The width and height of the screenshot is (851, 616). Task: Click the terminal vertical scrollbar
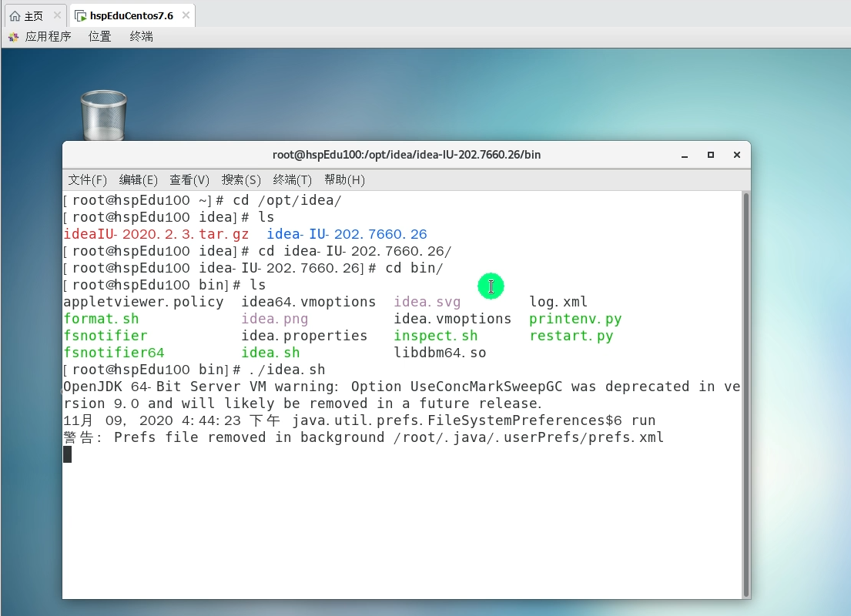tap(746, 394)
